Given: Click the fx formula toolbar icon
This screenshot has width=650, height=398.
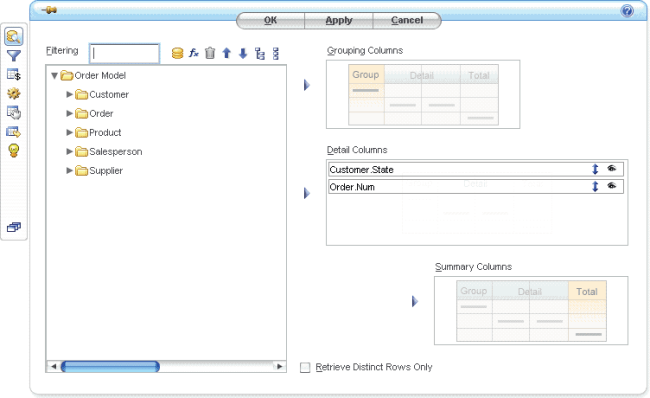Looking at the screenshot, I should click(x=194, y=53).
